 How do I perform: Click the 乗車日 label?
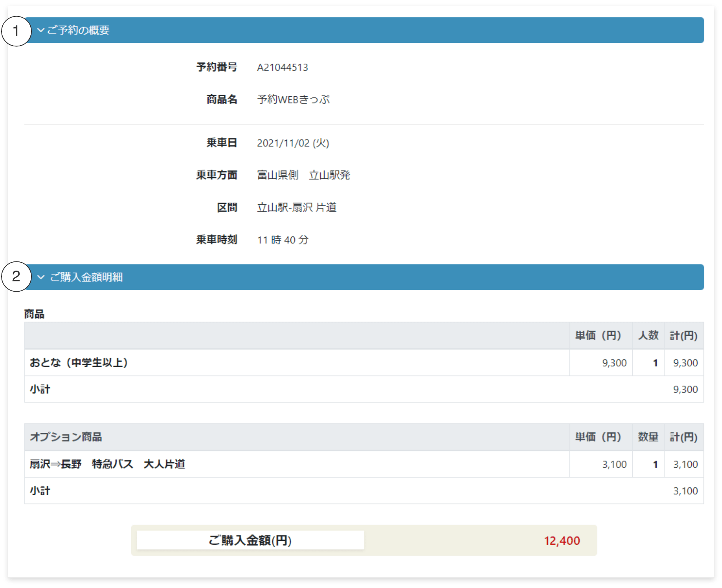pos(222,143)
